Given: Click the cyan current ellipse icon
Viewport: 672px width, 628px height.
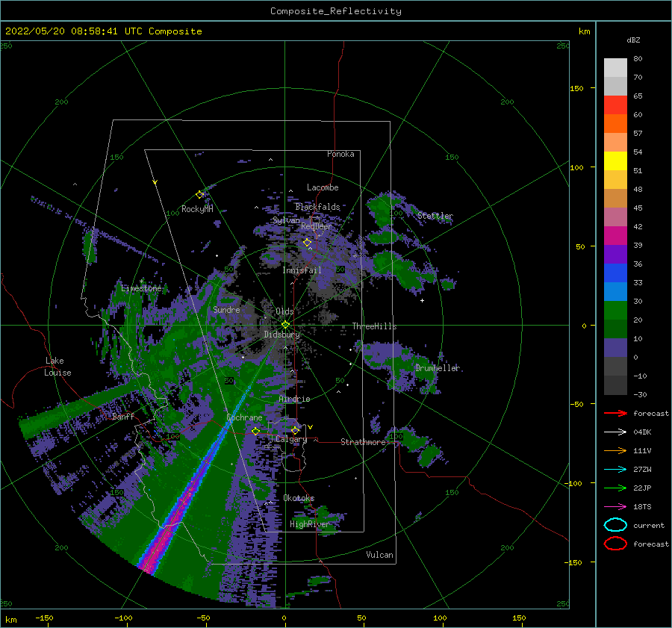Looking at the screenshot, I should coord(615,525).
